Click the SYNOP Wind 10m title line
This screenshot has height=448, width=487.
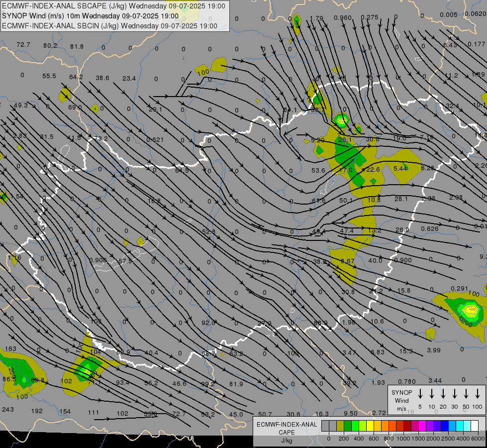pos(90,16)
